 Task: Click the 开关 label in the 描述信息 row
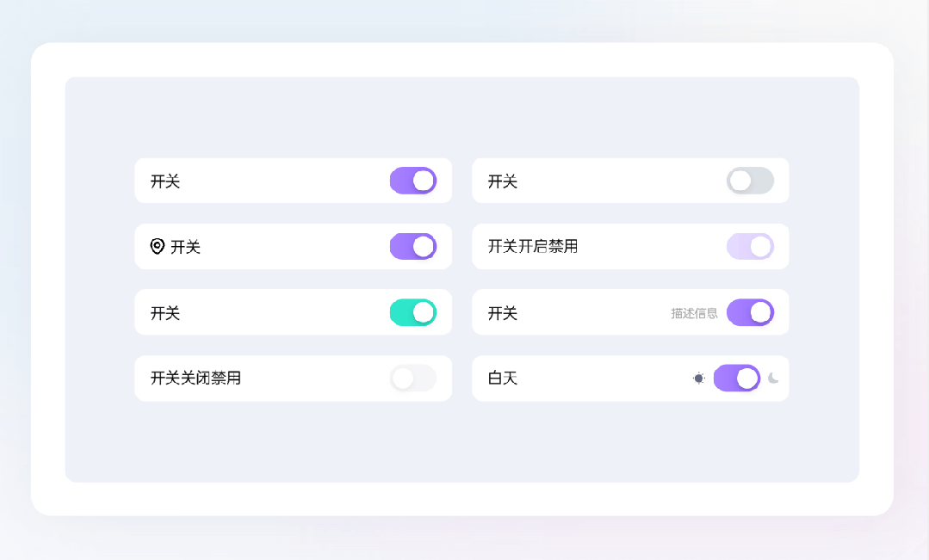point(503,313)
